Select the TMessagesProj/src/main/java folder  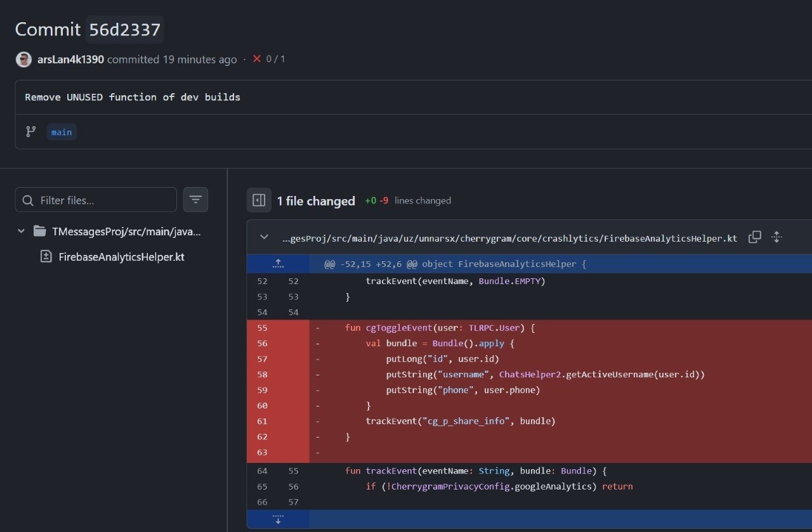coord(126,231)
